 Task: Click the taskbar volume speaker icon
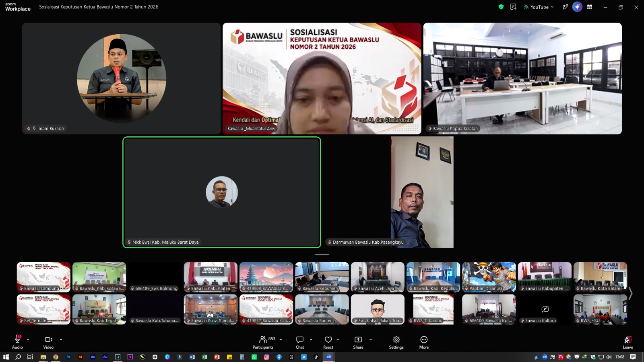tap(609, 357)
